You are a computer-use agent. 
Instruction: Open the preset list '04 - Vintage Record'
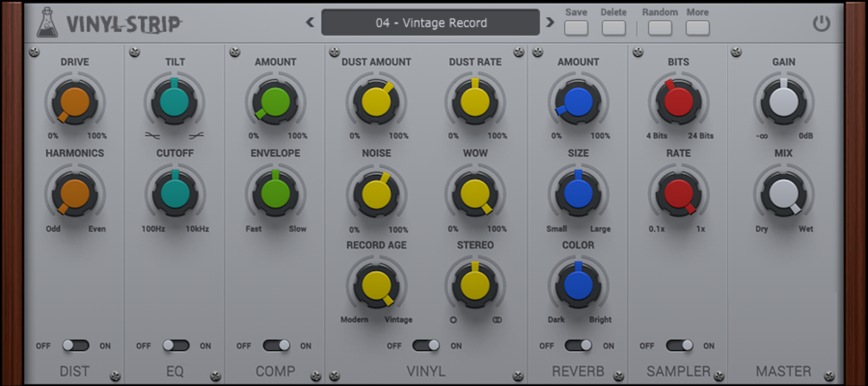pos(431,23)
